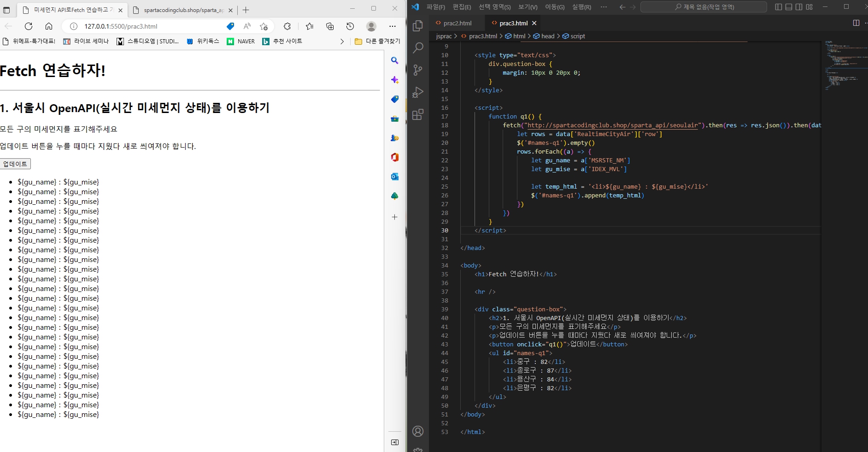Add this page to favorites star
Viewport: 868px width, 452px height.
click(264, 26)
